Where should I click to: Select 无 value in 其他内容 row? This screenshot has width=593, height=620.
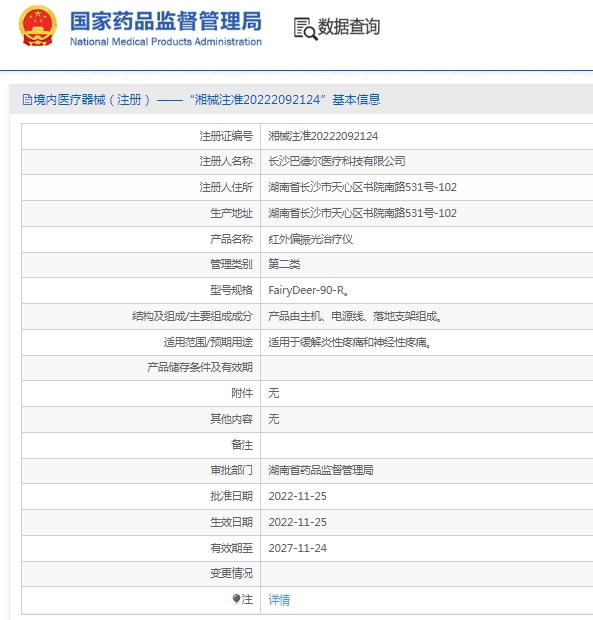(274, 419)
